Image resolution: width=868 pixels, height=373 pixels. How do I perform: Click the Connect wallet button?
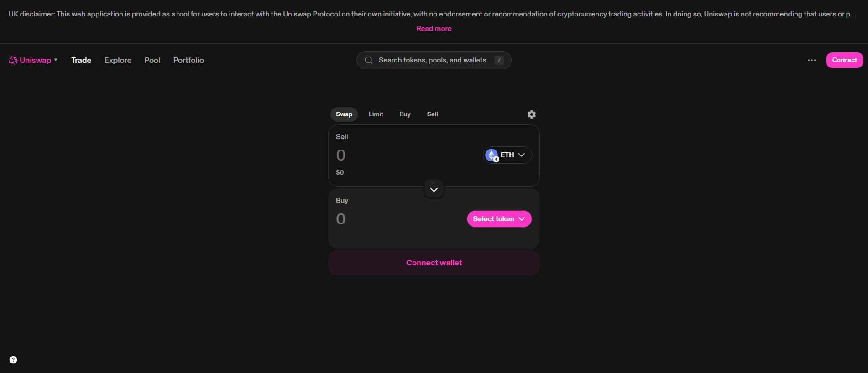434,263
